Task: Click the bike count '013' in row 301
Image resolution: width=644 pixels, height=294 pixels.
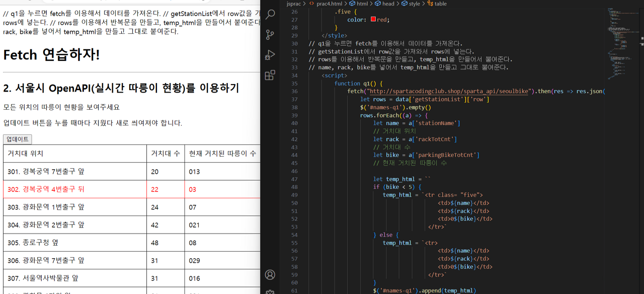Action: [x=194, y=172]
